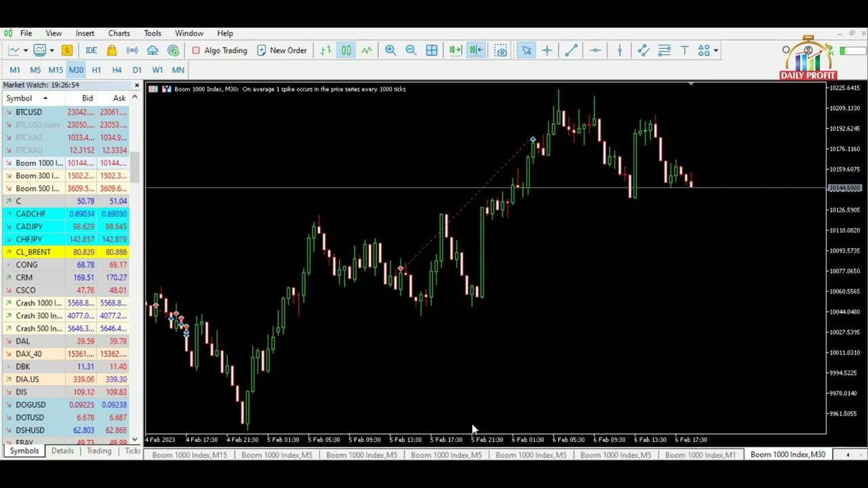Set timeframe to M5
Viewport: 868px width, 488px height.
pyautogui.click(x=35, y=70)
